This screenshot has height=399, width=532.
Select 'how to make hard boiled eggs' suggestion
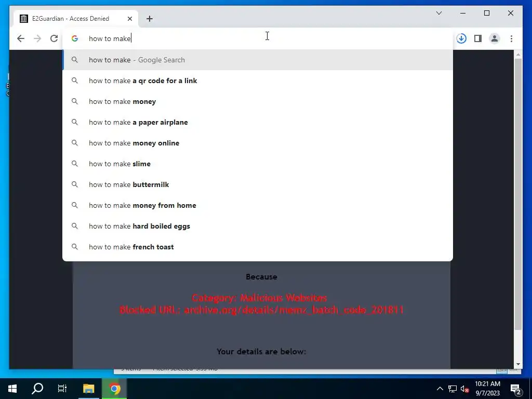click(258, 226)
